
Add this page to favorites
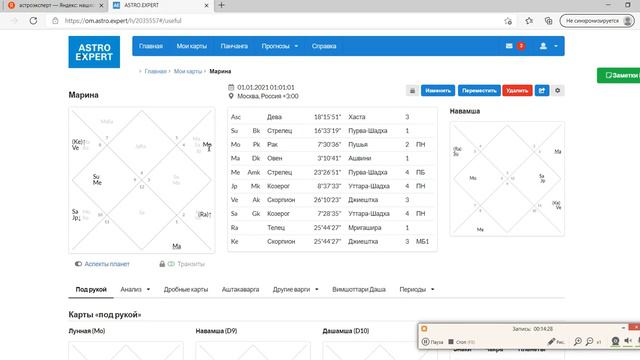point(508,21)
